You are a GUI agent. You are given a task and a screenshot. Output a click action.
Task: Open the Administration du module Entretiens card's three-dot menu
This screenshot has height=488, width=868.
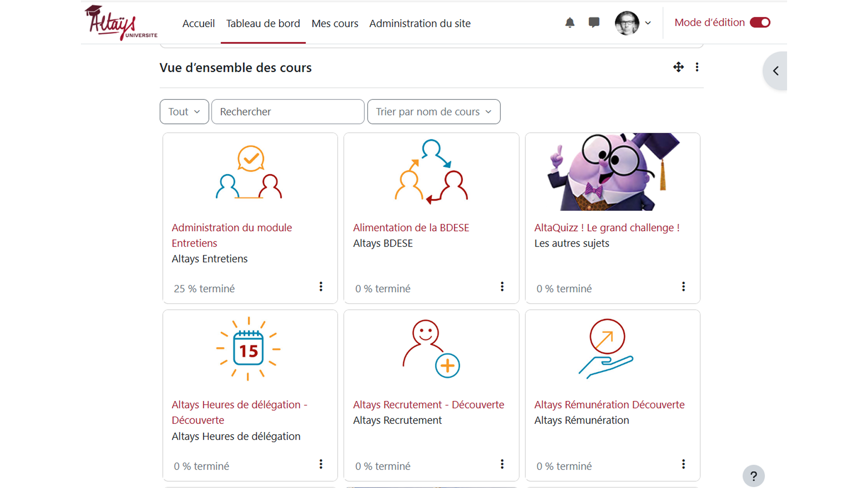pyautogui.click(x=321, y=287)
